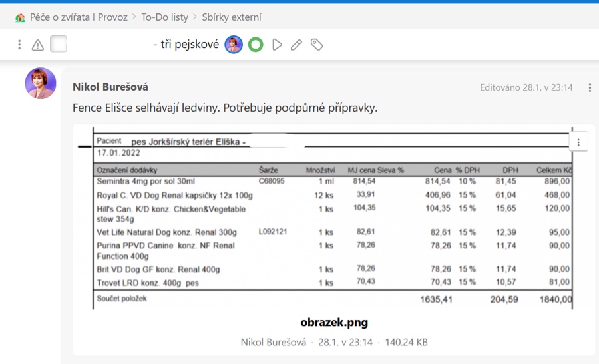The width and height of the screenshot is (599, 364).
Task: Click the comment text about Eliška's kidneys
Action: click(225, 108)
